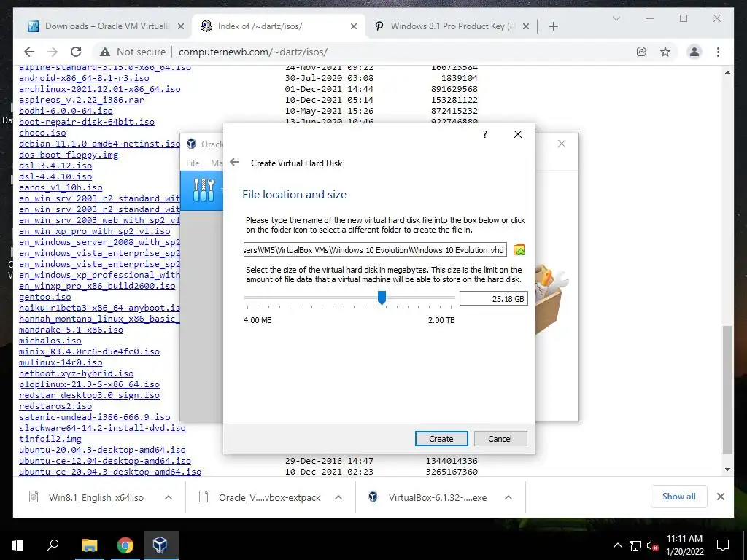Click VirtualBox icon in the taskbar
The width and height of the screenshot is (747, 560).
(x=160, y=545)
